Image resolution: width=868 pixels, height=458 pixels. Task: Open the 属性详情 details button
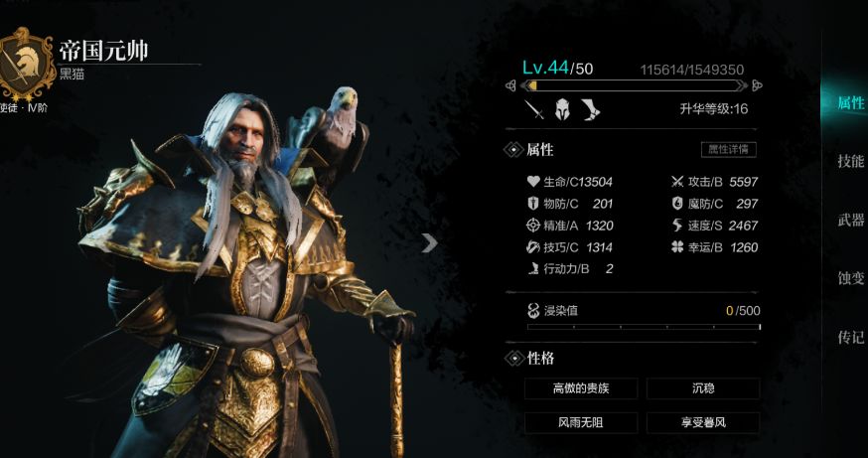728,150
